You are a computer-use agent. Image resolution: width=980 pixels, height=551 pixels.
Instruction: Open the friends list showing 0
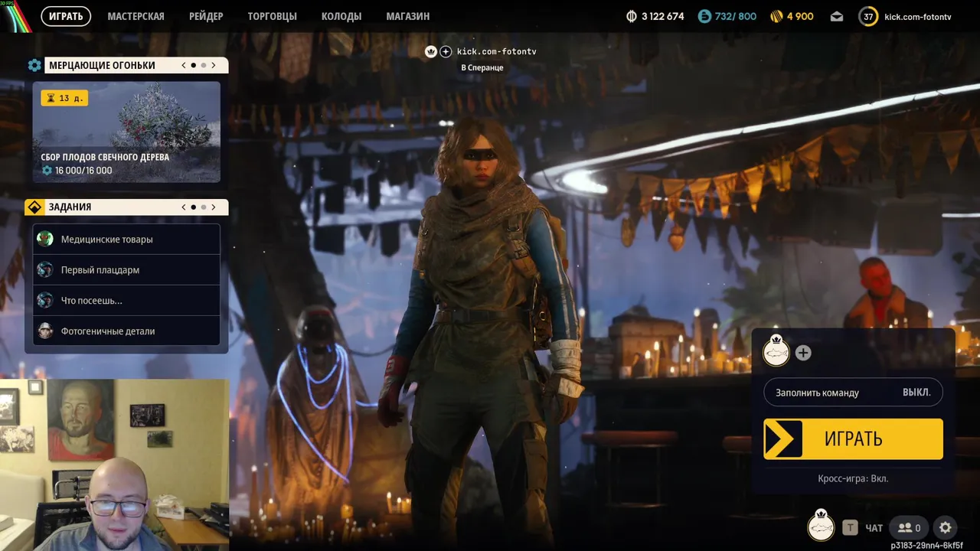[910, 527]
